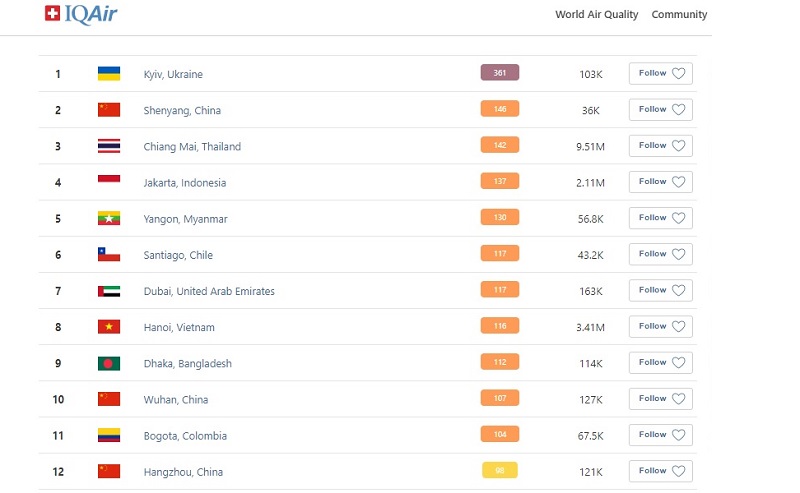Follow Shenyang, China
The image size is (800, 493).
pyautogui.click(x=661, y=110)
